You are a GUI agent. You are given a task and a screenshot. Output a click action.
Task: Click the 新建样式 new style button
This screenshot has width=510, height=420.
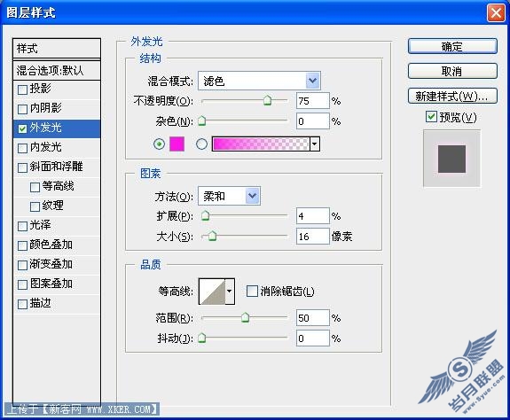click(x=452, y=96)
